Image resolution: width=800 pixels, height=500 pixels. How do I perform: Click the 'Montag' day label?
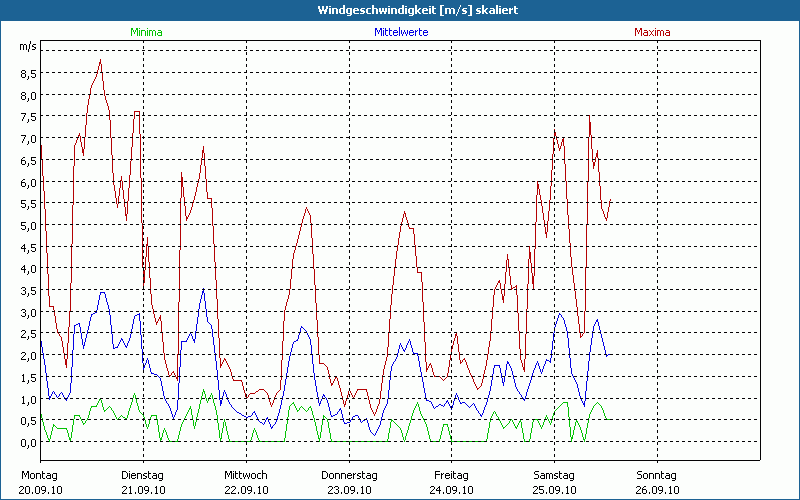tap(39, 476)
